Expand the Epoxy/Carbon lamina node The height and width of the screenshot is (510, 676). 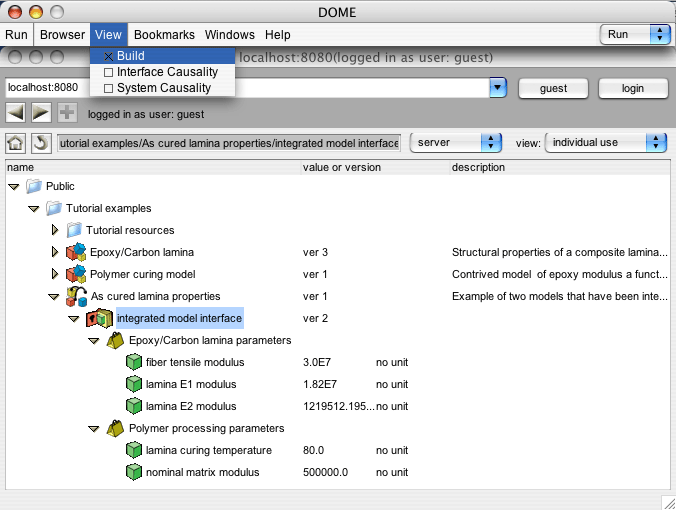pos(55,252)
